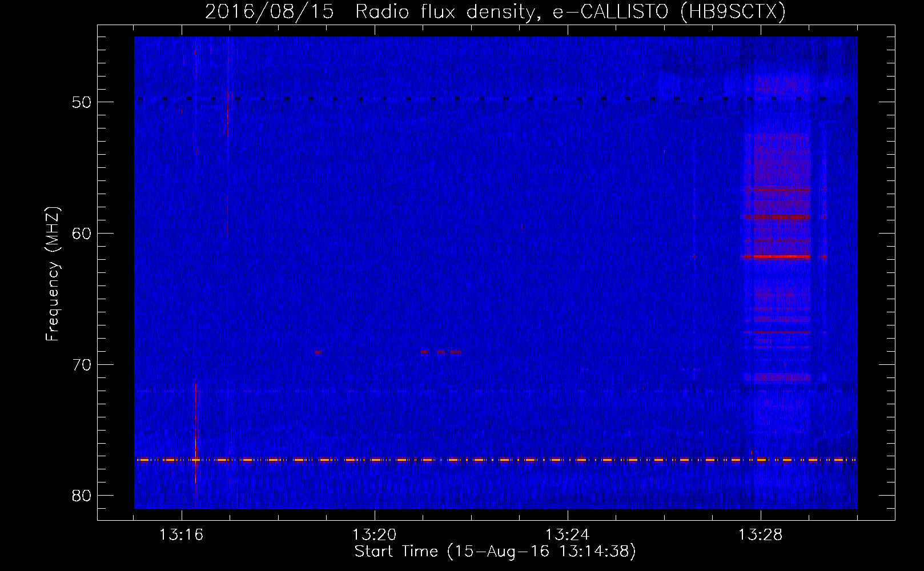This screenshot has width=924, height=571.
Task: Click the 70 frequency tick label
Action: point(82,365)
